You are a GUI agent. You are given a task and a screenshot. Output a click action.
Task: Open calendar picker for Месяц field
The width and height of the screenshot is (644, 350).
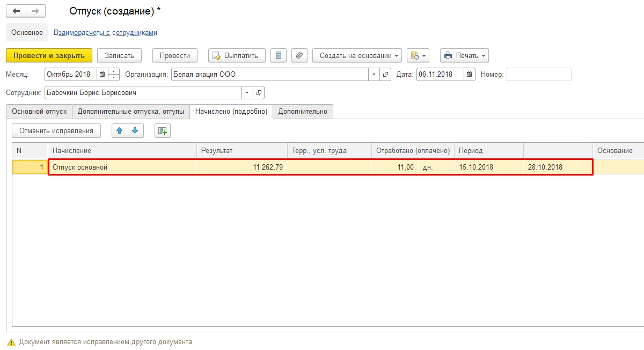click(x=102, y=75)
